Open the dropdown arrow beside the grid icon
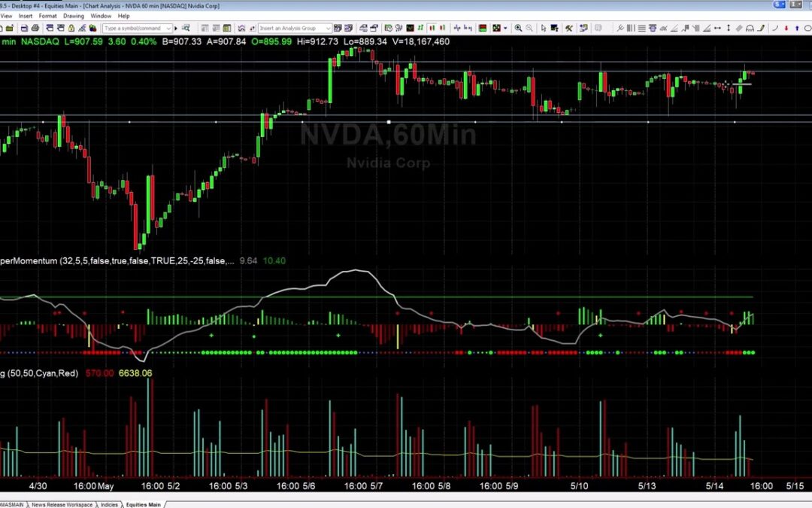Screen dimensions: 812x508 click(505, 29)
